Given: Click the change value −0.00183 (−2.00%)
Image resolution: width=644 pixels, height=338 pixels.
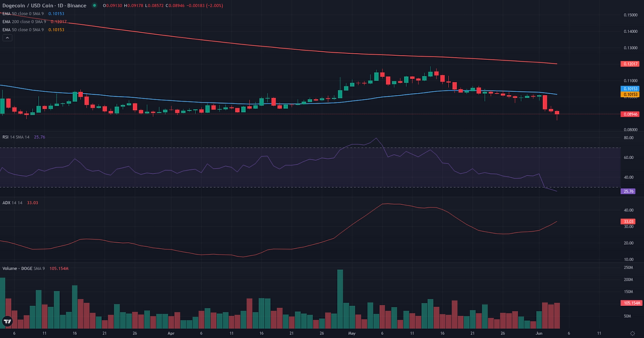Looking at the screenshot, I should point(205,6).
